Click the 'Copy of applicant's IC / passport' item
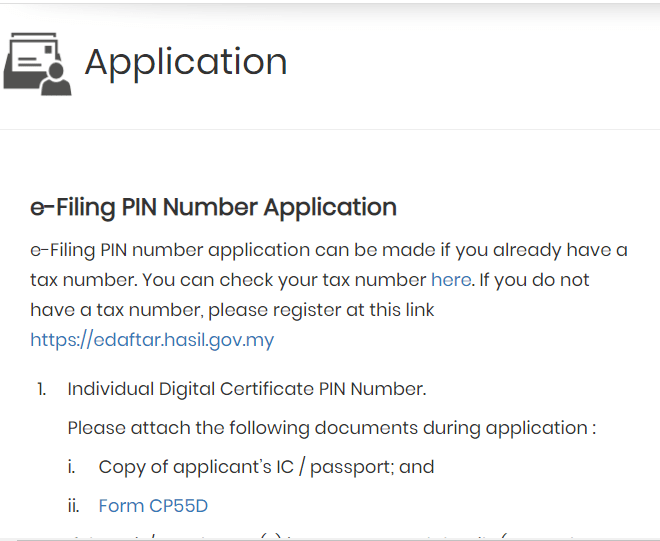The height and width of the screenshot is (541, 660). tap(266, 467)
